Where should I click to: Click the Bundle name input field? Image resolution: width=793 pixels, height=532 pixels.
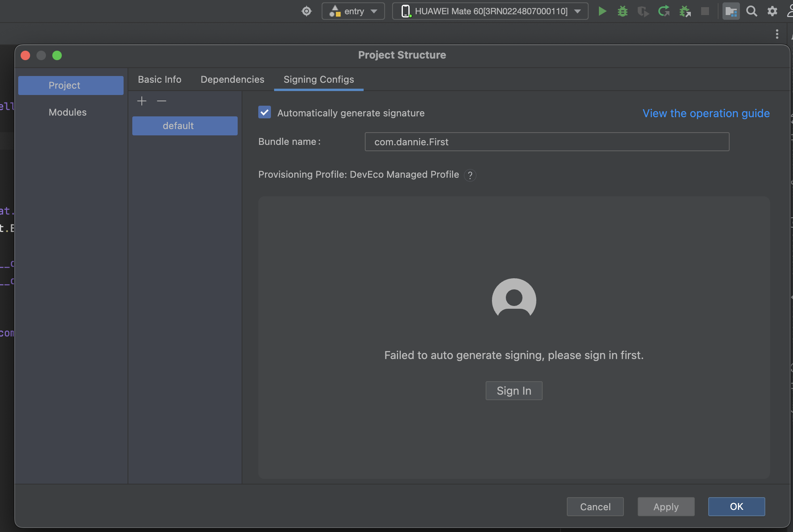click(x=547, y=142)
